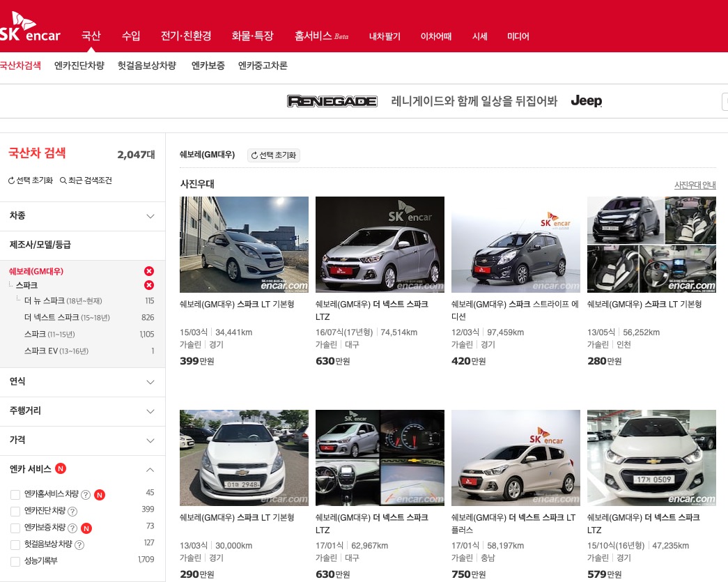Open the 미디어 menu item
Screen dimensions: 728x582
tap(518, 36)
